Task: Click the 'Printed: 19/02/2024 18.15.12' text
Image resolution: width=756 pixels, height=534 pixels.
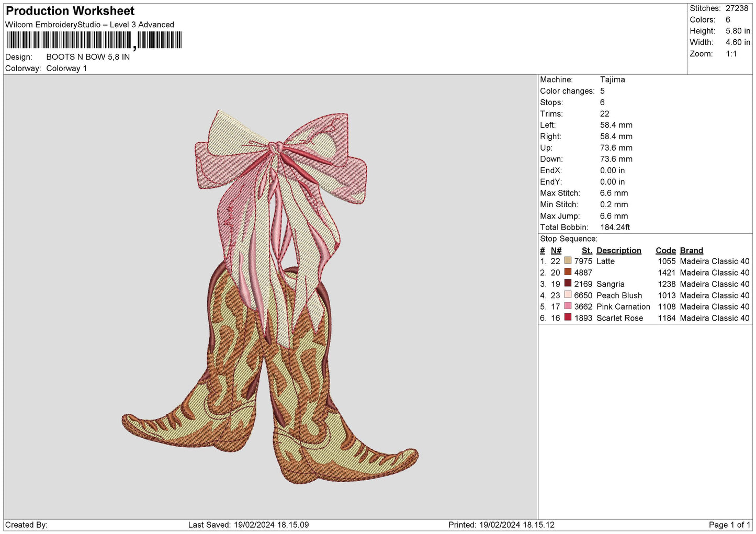Action: click(x=501, y=525)
